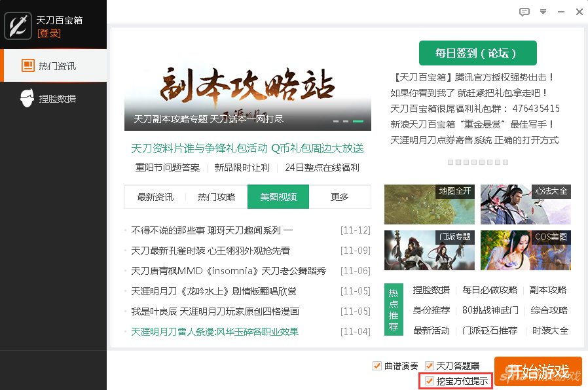Click the 开始游戏 start game button
The image size is (588, 390).
tap(538, 371)
